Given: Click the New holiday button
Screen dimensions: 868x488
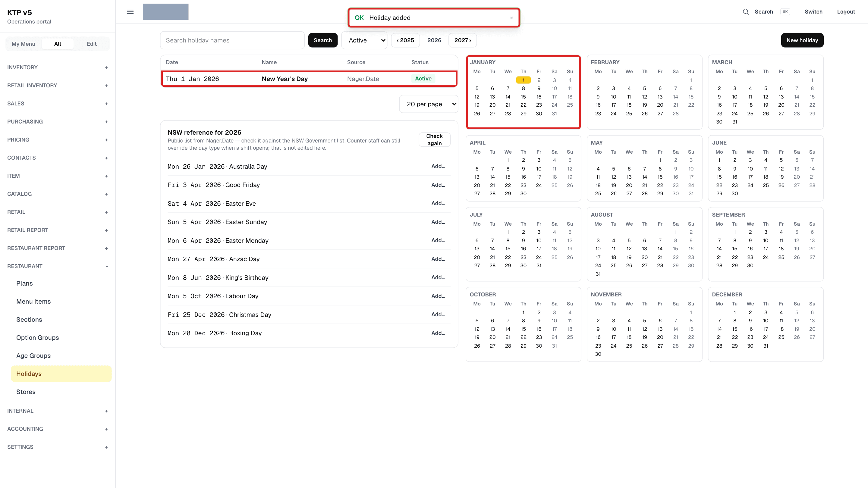Looking at the screenshot, I should point(802,40).
